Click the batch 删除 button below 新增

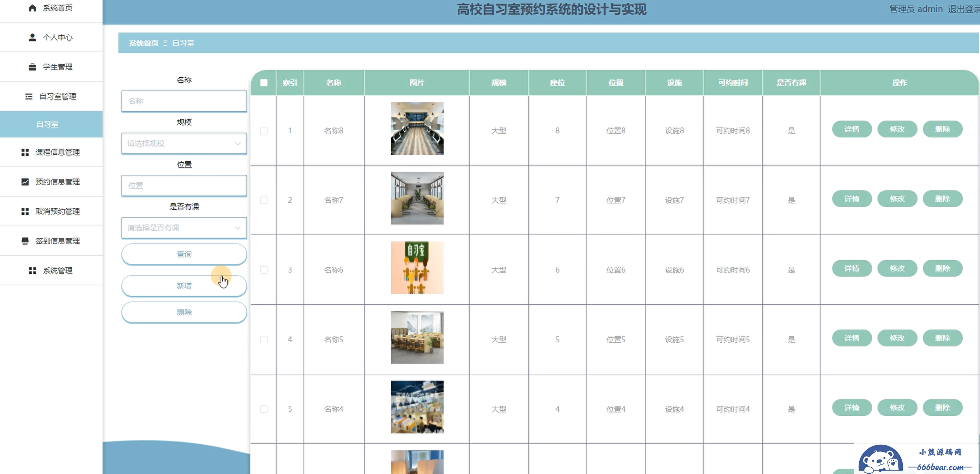(x=184, y=312)
